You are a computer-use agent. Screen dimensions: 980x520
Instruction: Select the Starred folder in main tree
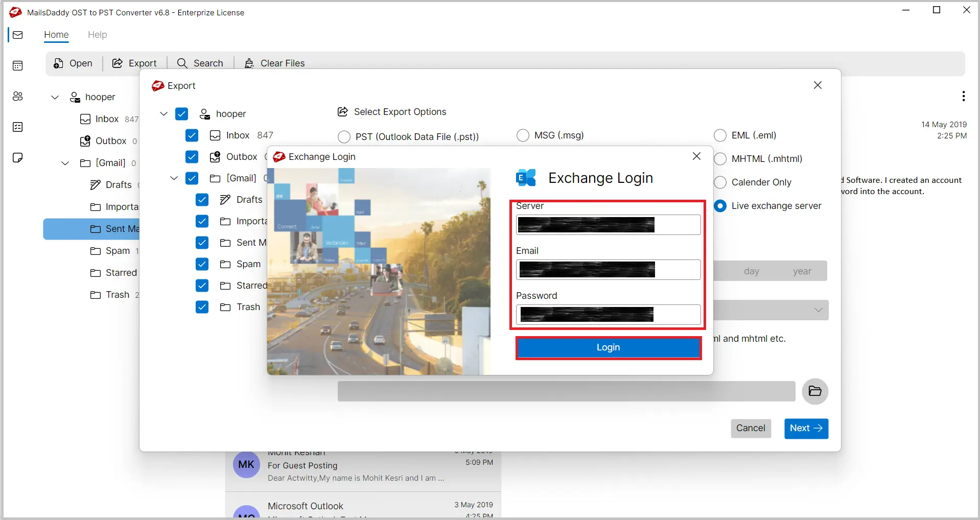click(113, 273)
